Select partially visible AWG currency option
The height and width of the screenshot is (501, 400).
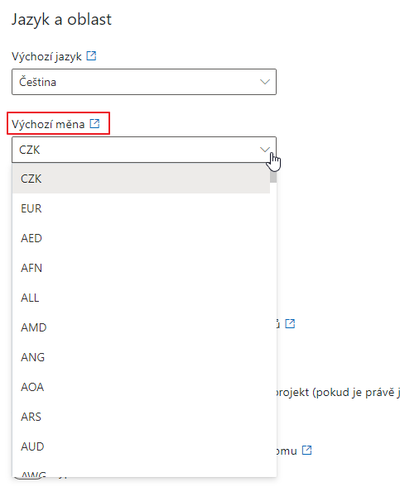(x=141, y=471)
